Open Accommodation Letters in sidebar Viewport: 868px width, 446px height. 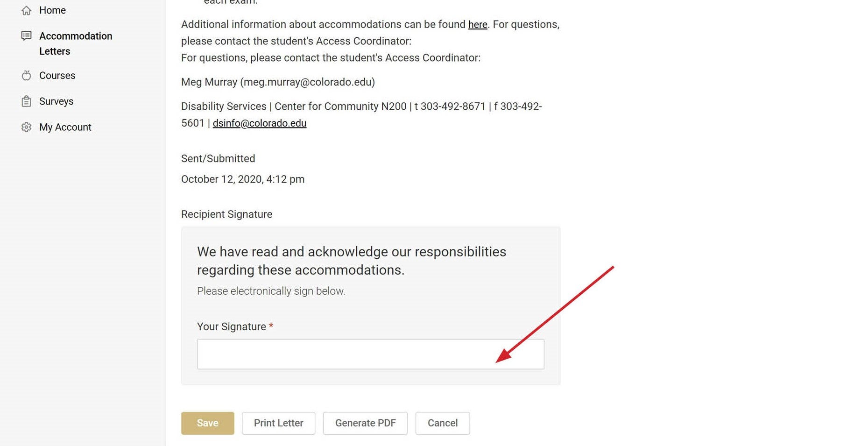(76, 43)
